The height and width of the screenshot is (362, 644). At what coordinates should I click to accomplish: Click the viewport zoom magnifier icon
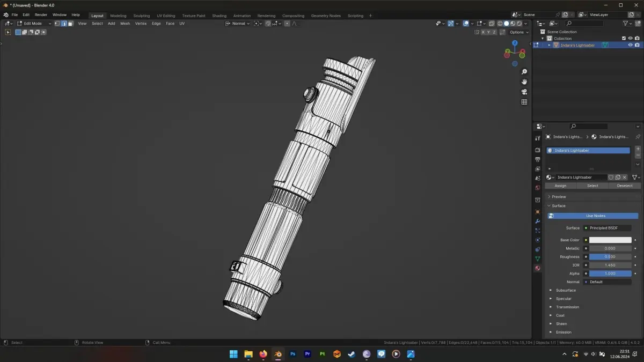click(x=524, y=72)
